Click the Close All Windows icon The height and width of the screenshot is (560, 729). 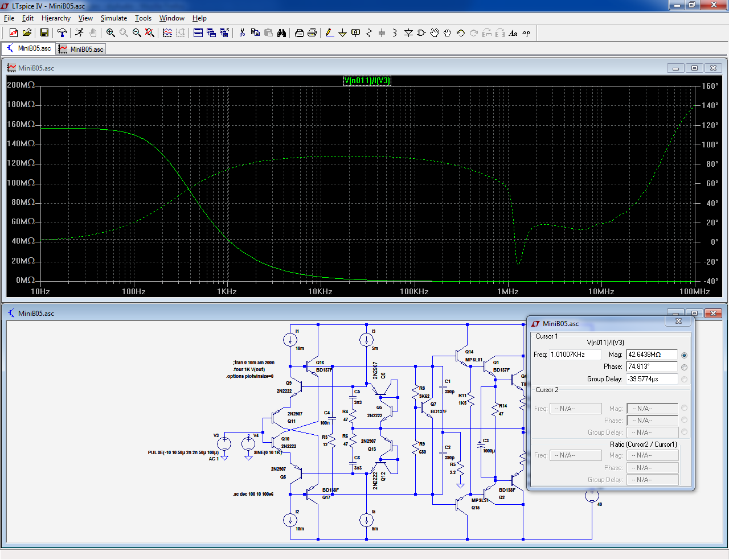pyautogui.click(x=224, y=33)
